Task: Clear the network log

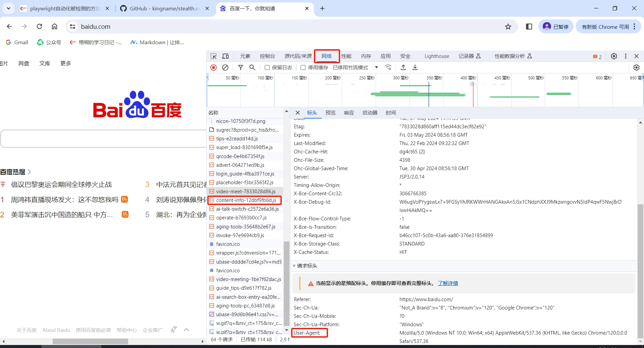Action: (225, 67)
